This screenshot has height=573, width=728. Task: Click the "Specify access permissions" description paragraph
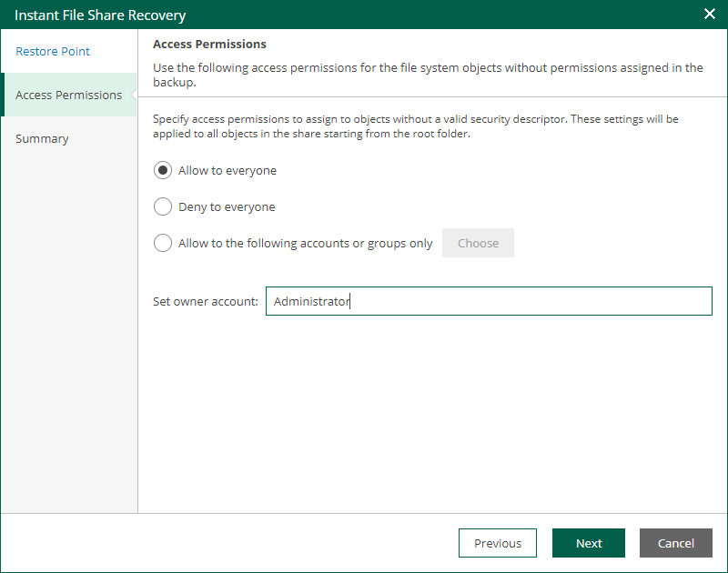416,126
